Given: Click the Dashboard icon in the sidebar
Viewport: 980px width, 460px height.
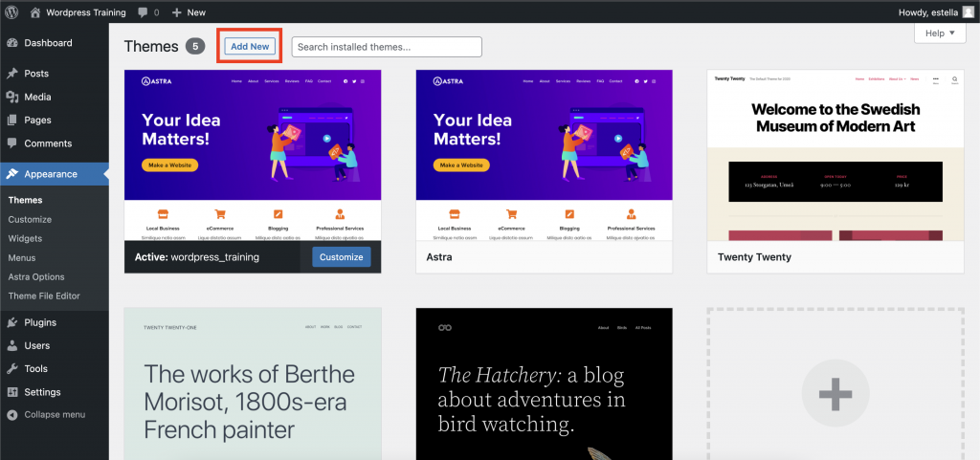Looking at the screenshot, I should pos(11,43).
